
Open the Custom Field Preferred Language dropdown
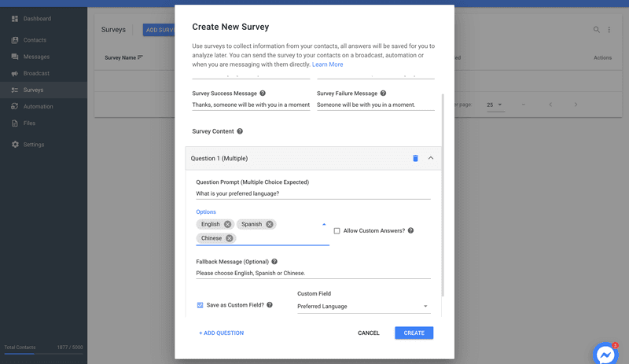363,306
